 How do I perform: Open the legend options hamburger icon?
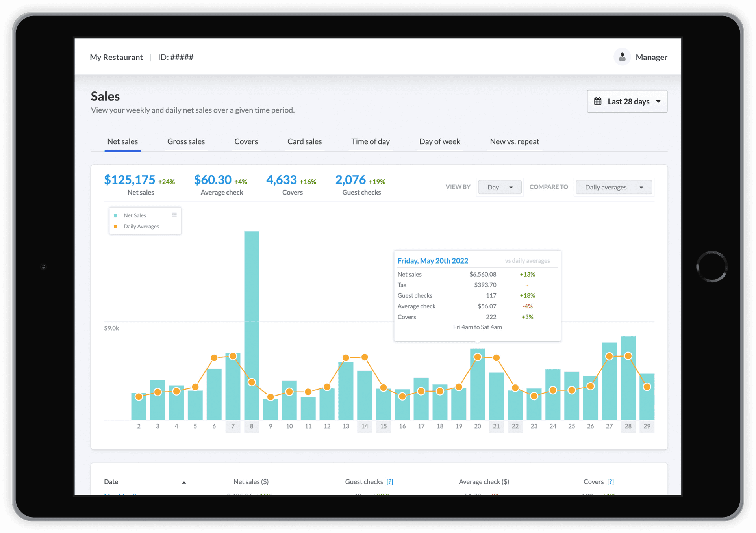pyautogui.click(x=174, y=214)
